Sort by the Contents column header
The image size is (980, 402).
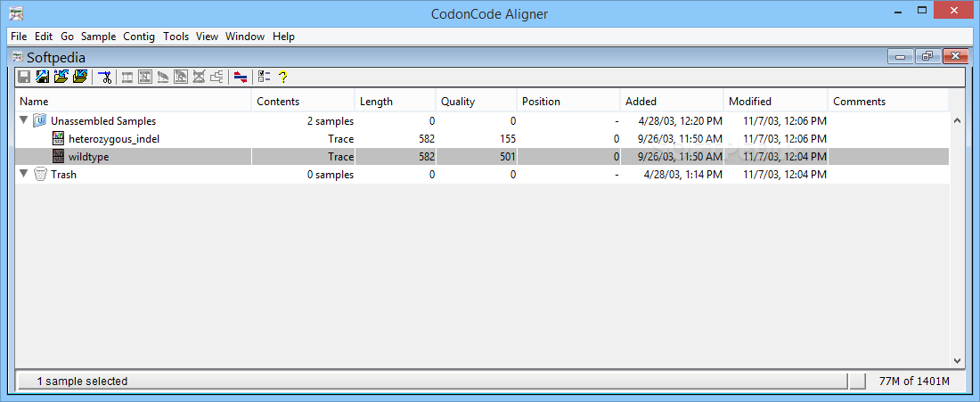pos(303,102)
